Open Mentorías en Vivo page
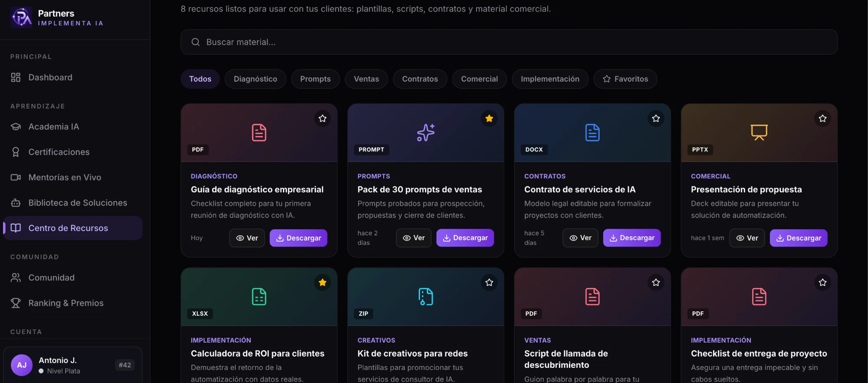Screen dimensions: 868x383 [x=72, y=177]
